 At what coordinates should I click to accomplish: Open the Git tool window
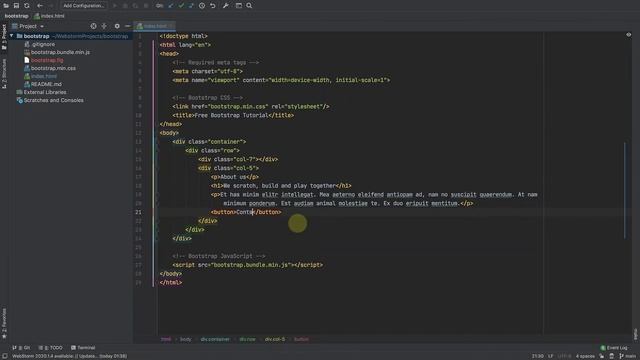point(21,348)
